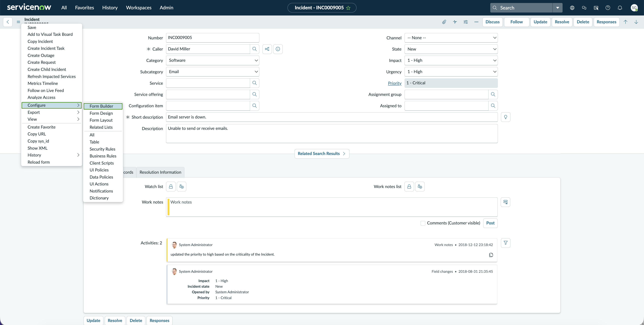The height and width of the screenshot is (325, 644).
Task: Open the user avatar menu
Action: 634,8
